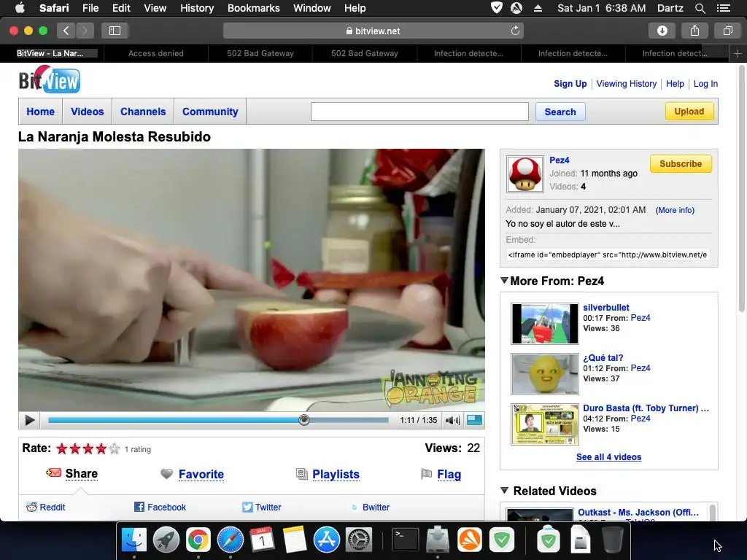Image resolution: width=747 pixels, height=560 pixels.
Task: Share the video on Facebook
Action: (160, 507)
